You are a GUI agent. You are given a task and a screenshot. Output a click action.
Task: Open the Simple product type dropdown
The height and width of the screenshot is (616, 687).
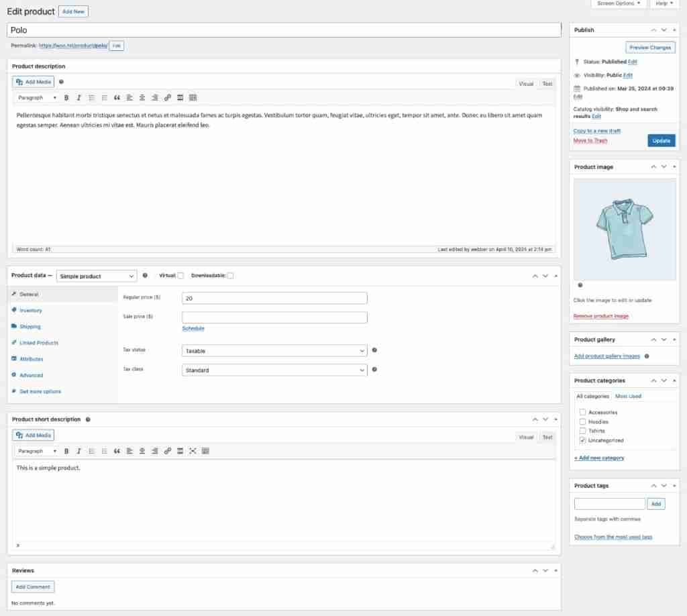97,276
